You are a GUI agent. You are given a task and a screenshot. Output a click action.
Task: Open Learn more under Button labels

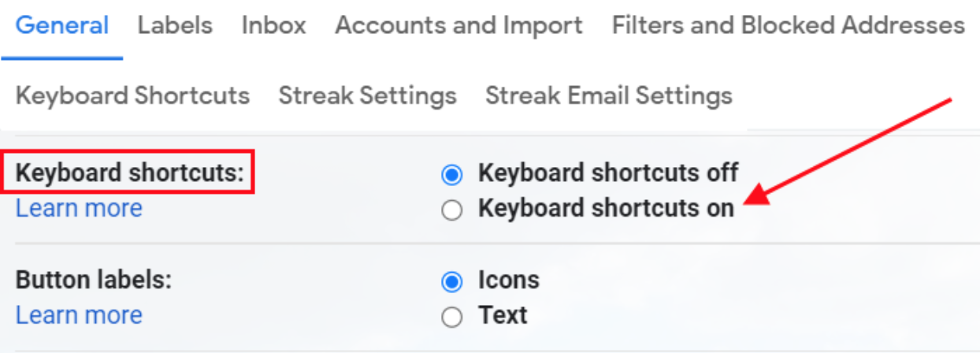(79, 315)
